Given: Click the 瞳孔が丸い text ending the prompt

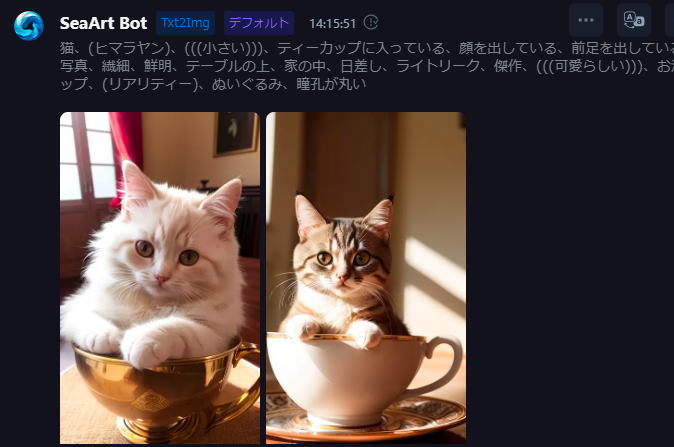Looking at the screenshot, I should 331,84.
